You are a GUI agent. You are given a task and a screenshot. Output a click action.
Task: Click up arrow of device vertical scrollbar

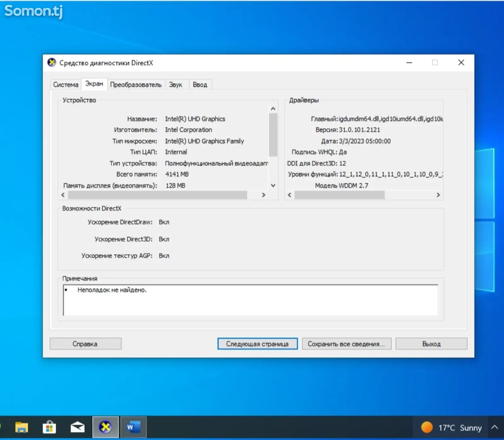[273, 109]
